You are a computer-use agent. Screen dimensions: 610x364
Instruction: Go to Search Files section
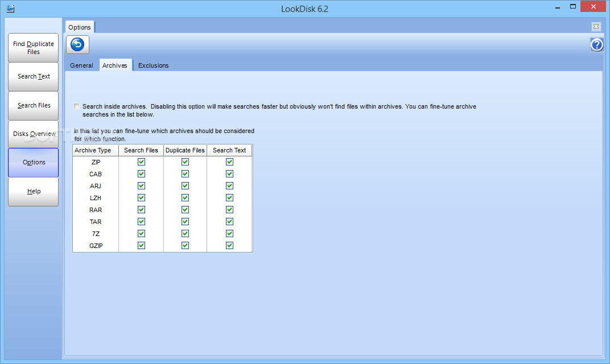34,105
